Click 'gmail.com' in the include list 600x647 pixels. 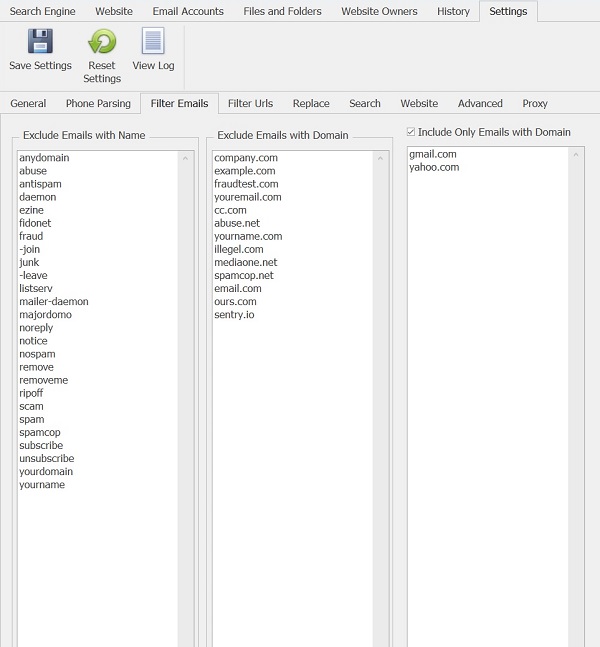[x=433, y=154]
